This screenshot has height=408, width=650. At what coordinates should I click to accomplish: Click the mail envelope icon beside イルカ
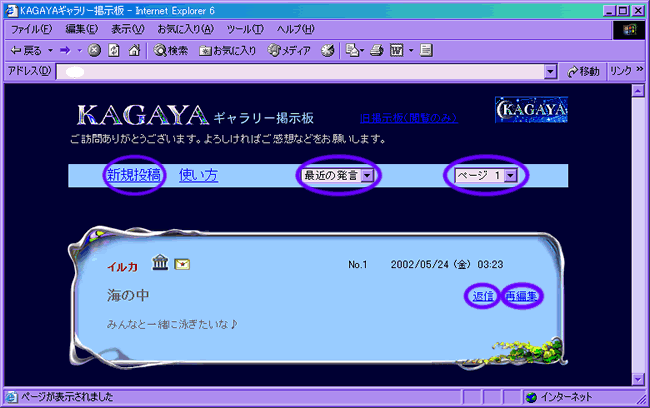pyautogui.click(x=182, y=264)
